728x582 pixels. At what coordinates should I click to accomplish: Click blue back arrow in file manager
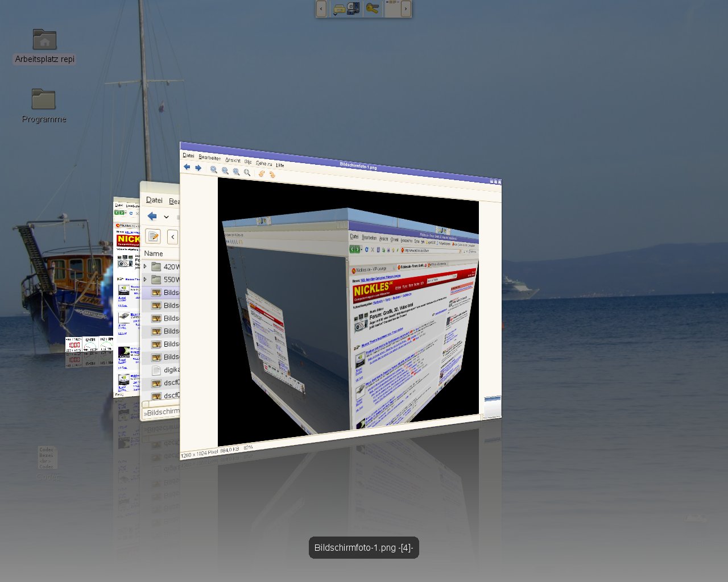click(x=152, y=217)
